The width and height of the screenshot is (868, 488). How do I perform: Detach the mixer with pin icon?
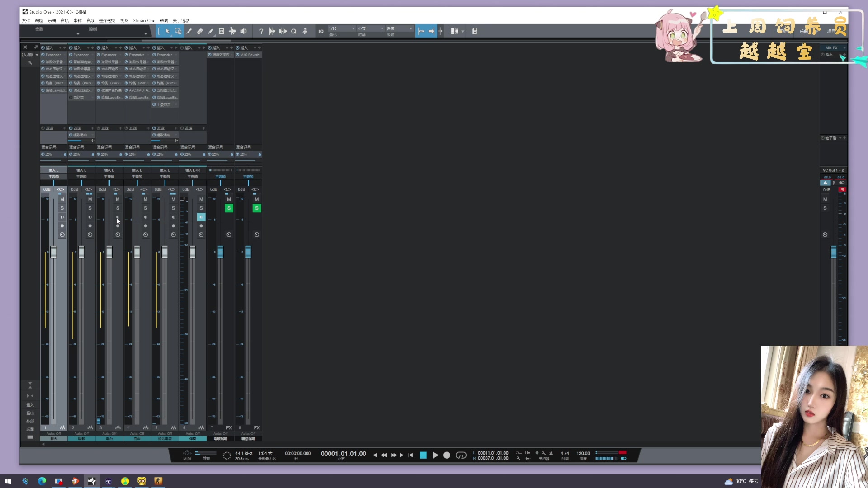click(36, 47)
